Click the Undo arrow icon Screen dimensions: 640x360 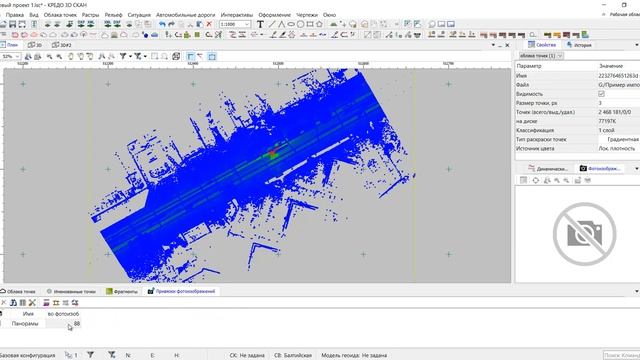click(162, 24)
